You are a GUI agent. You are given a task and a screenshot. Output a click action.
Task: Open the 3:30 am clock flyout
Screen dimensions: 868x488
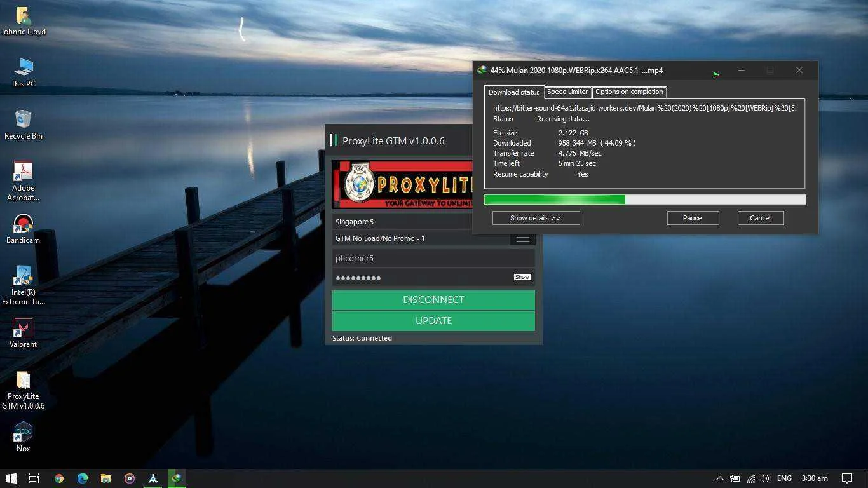[815, 478]
